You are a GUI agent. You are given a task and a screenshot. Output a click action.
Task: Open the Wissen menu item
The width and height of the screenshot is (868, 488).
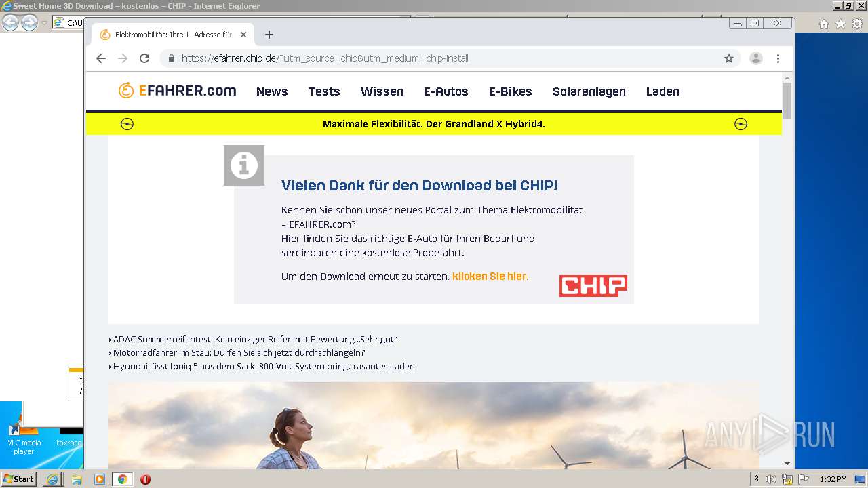(x=382, y=91)
